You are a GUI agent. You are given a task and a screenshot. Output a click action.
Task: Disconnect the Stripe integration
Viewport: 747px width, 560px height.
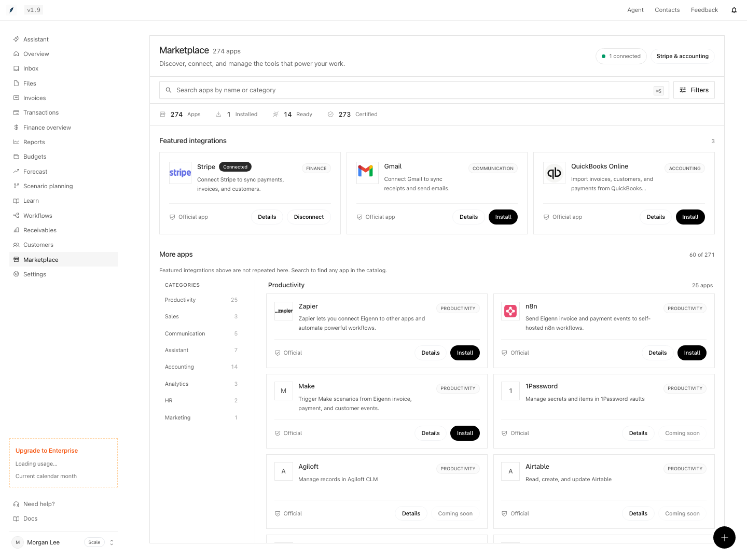coord(309,217)
